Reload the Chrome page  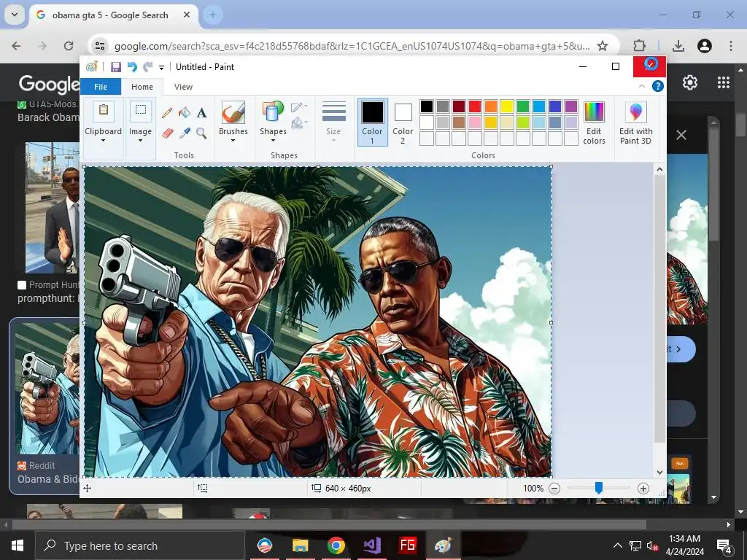[69, 46]
